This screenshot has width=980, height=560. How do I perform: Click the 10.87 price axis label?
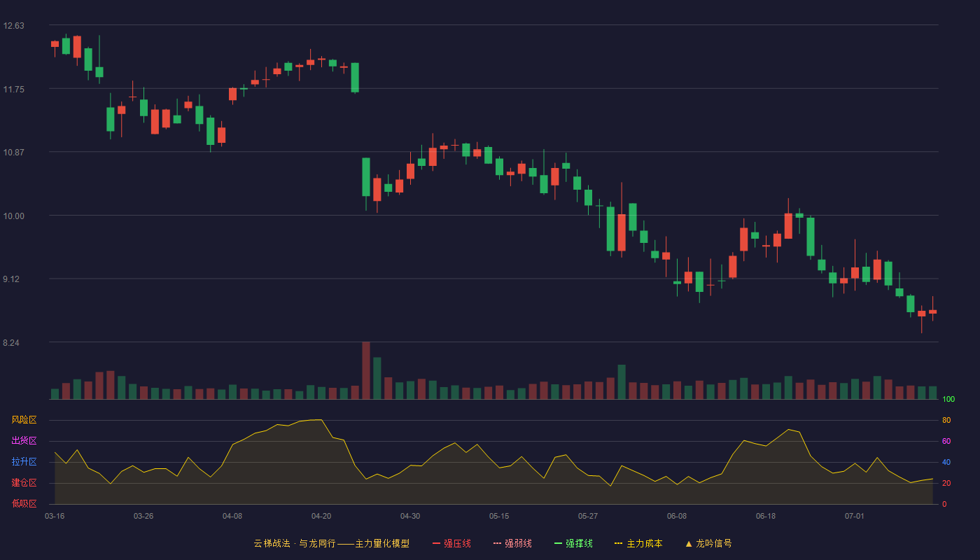pos(13,153)
